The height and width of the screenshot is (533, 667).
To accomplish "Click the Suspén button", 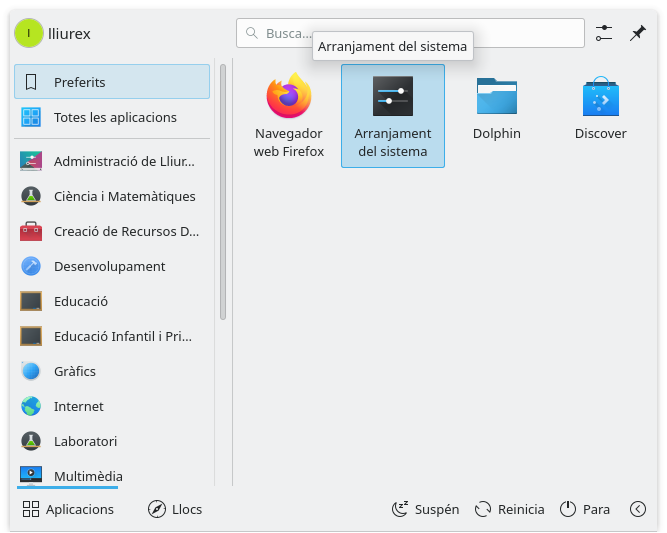I will coord(426,509).
